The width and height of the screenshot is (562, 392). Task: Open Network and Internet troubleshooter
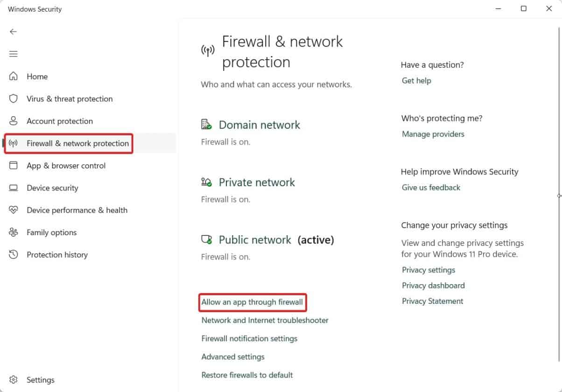point(265,320)
